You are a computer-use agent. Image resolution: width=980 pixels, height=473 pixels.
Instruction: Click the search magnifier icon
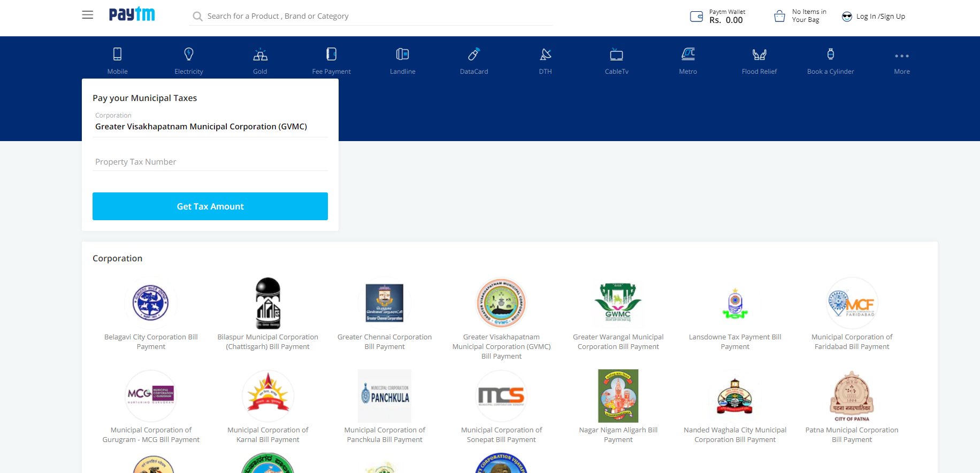click(x=197, y=17)
